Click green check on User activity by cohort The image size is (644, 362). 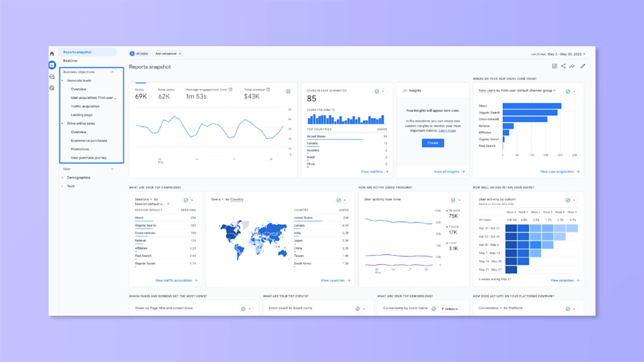coord(568,200)
